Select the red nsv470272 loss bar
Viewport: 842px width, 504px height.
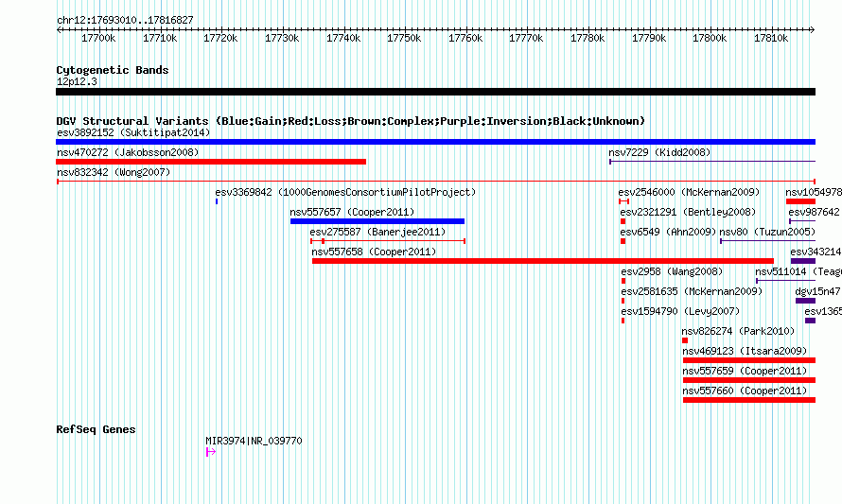(x=211, y=162)
